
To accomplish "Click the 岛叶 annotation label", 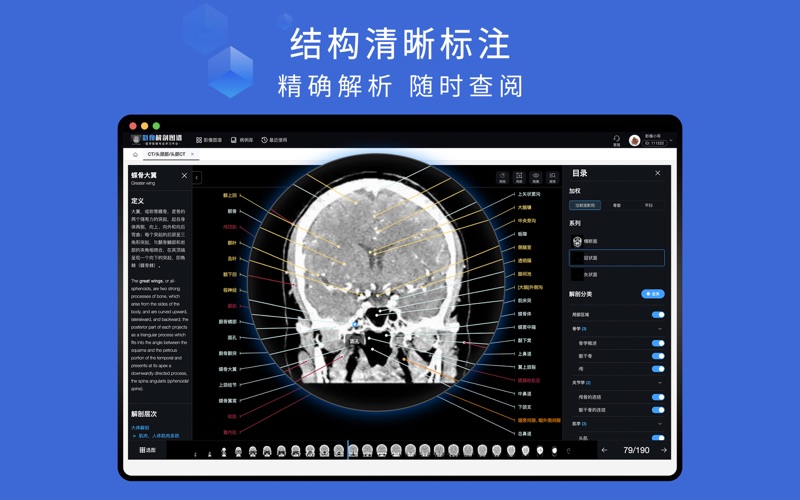I will [x=232, y=259].
